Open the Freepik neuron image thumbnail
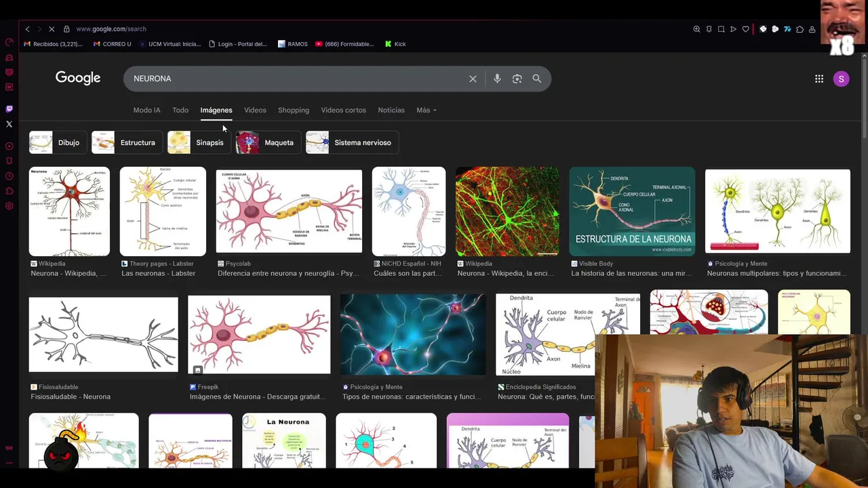This screenshot has height=488, width=868. pos(259,334)
